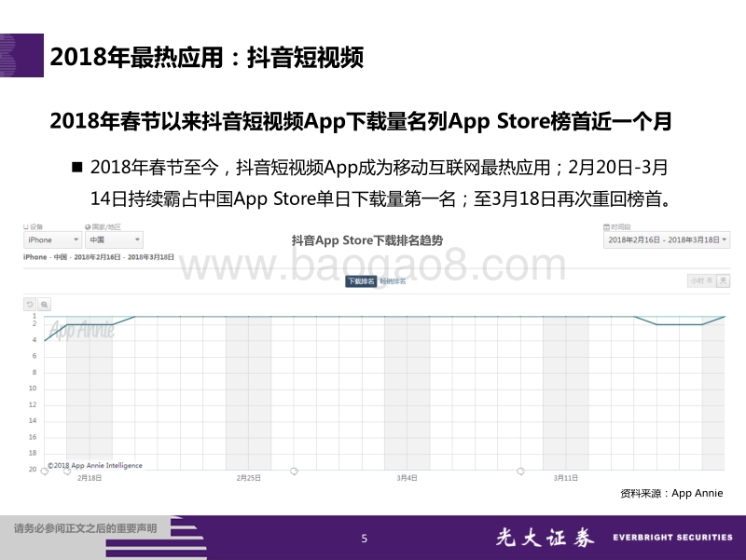746x560 pixels.
Task: Click the slide heading 2018年最热应用:抖音短视频
Action: tap(206, 57)
